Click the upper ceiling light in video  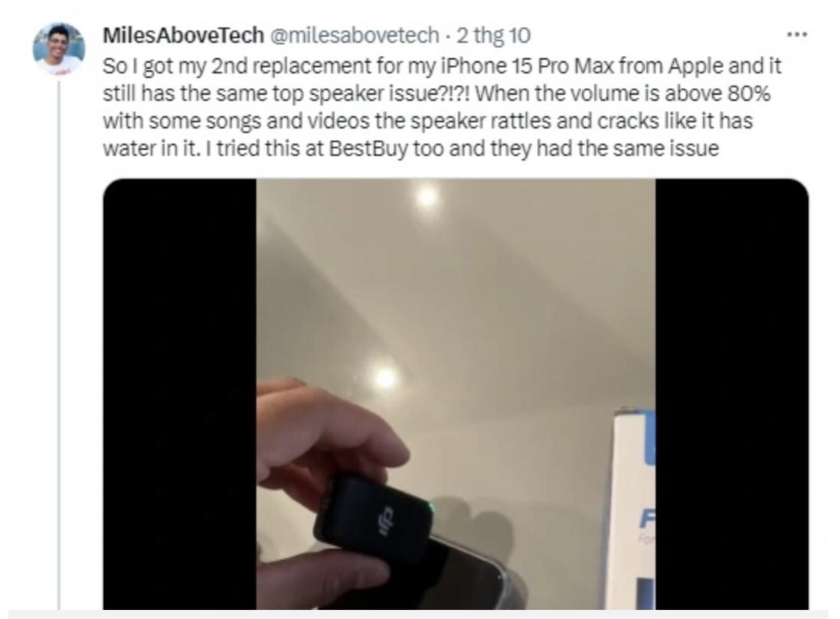[427, 197]
